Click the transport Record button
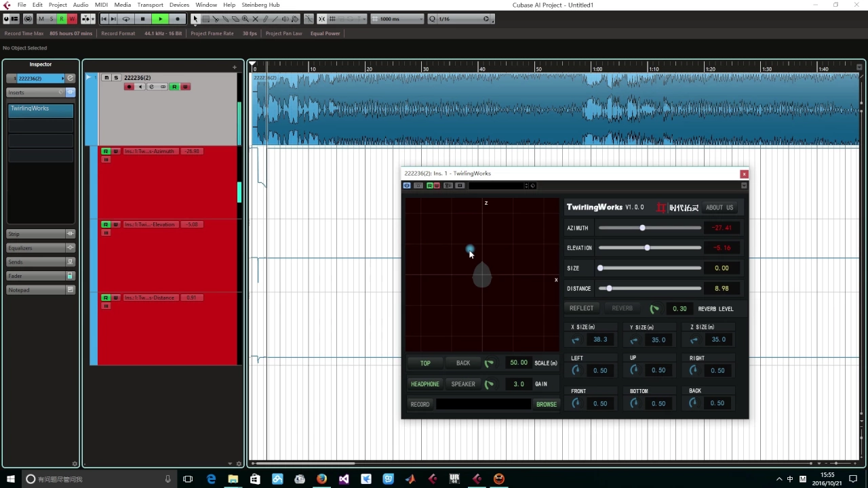868x488 pixels. pos(178,19)
